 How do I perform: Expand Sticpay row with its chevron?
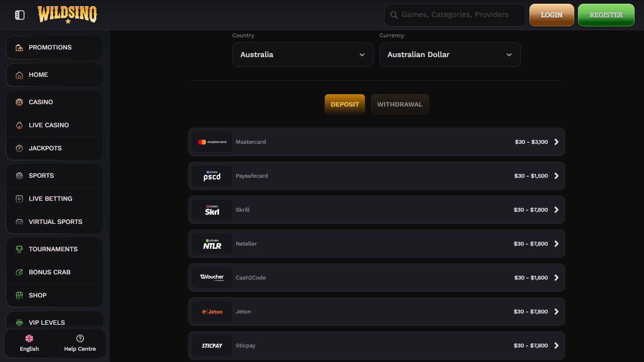coord(556,346)
